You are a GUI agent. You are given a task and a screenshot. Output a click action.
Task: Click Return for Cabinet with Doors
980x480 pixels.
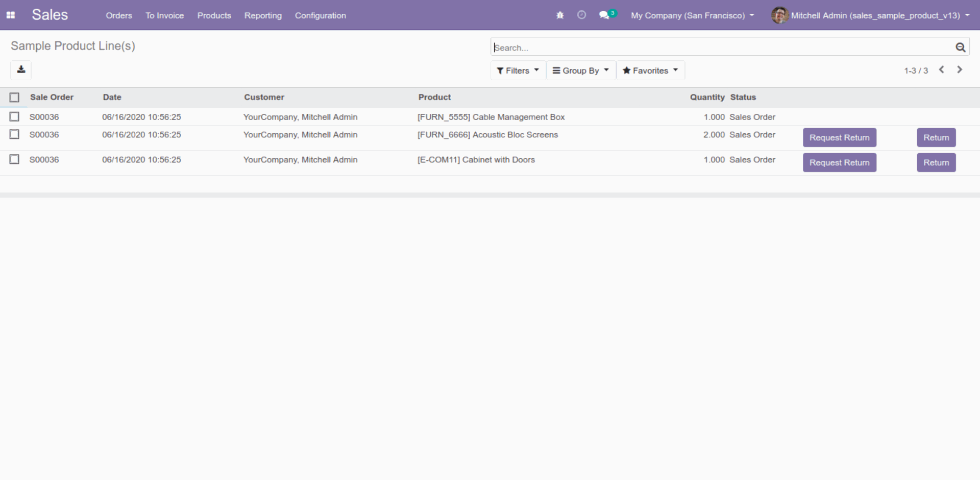point(936,162)
